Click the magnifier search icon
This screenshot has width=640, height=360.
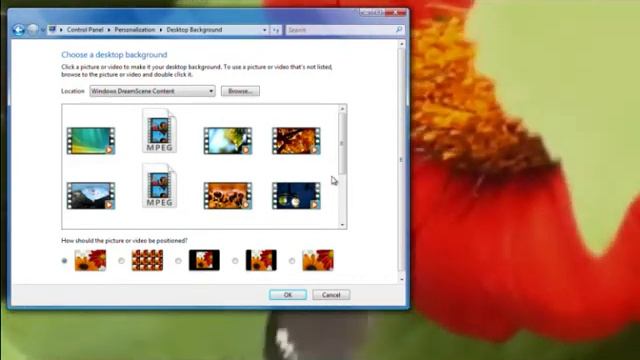[399, 30]
